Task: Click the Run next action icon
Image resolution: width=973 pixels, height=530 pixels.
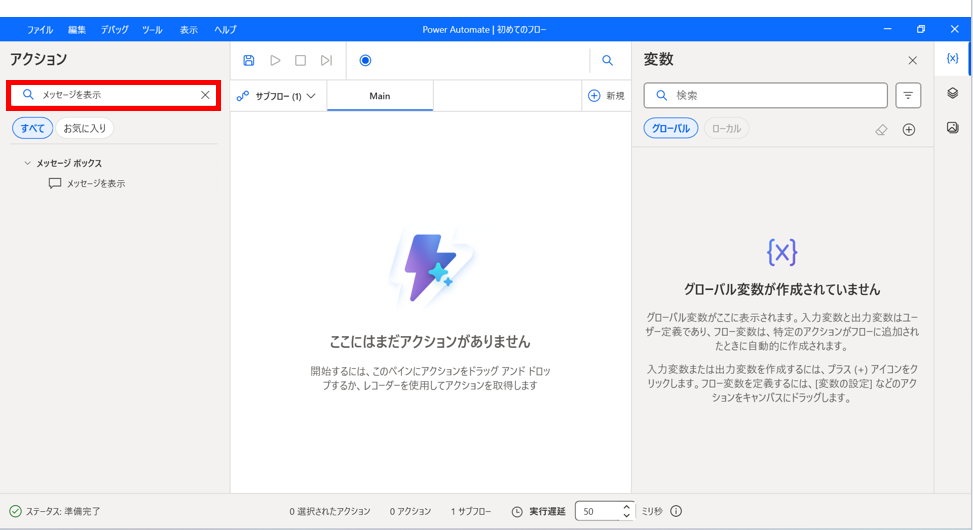Action: click(x=326, y=61)
